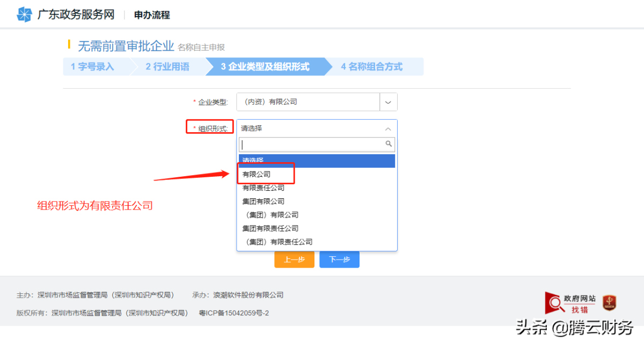Image resolution: width=644 pixels, height=346 pixels.
Task: Expand the 企业类型 dropdown arrow
Action: (388, 102)
